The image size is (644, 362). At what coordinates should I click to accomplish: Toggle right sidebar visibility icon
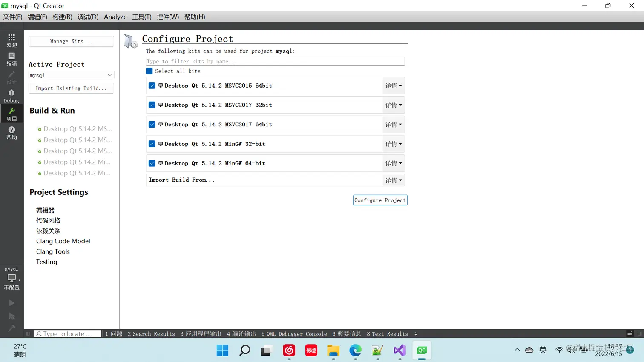(x=639, y=334)
